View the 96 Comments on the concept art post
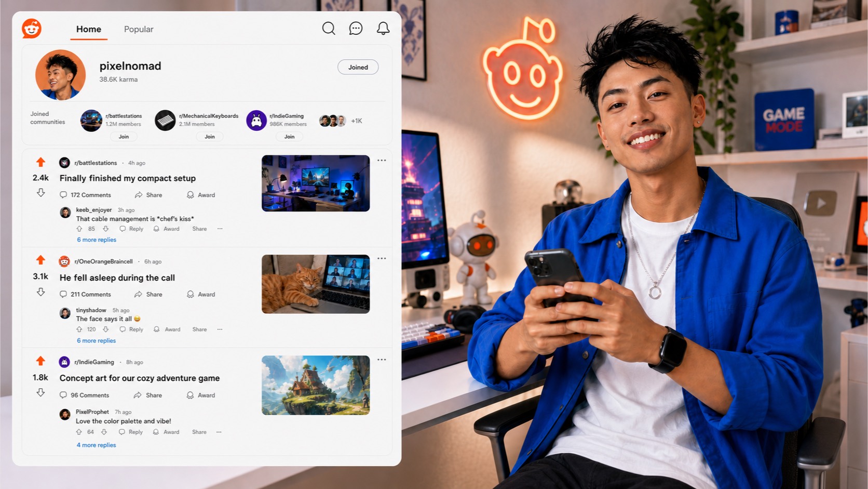Screen dimensions: 868x489 click(84, 395)
